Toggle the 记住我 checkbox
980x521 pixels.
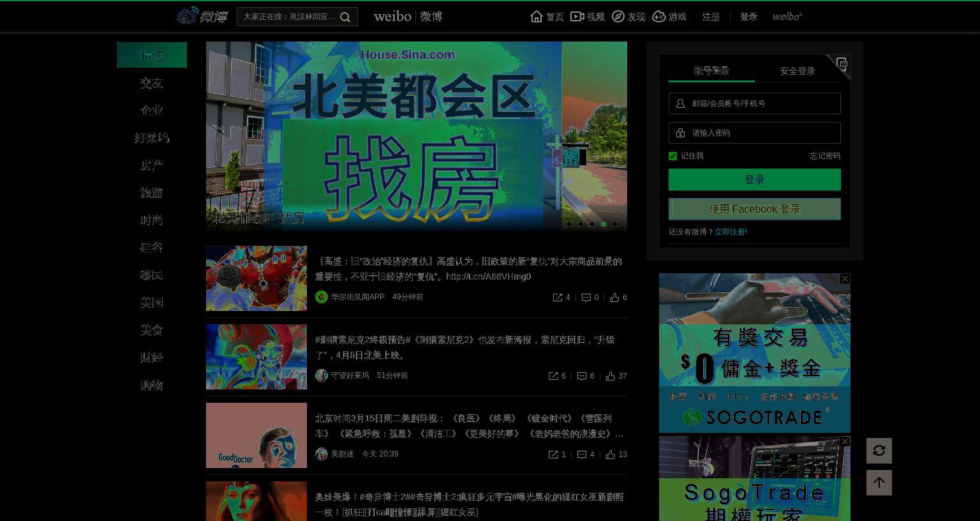(x=672, y=156)
